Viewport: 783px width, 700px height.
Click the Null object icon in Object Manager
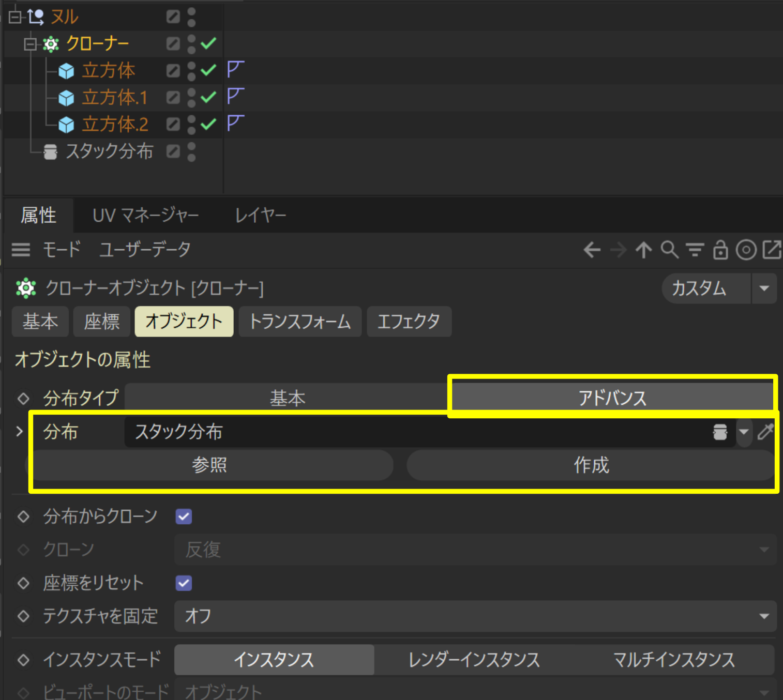tap(35, 17)
